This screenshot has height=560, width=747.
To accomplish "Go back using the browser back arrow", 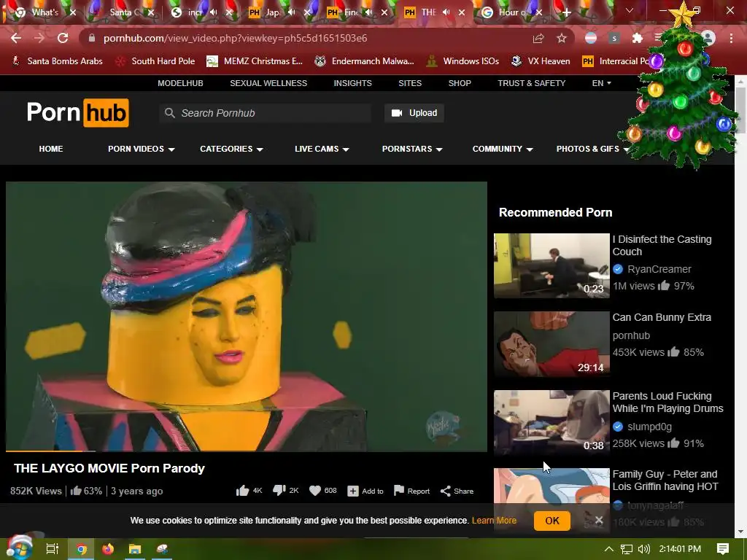I will tap(16, 38).
